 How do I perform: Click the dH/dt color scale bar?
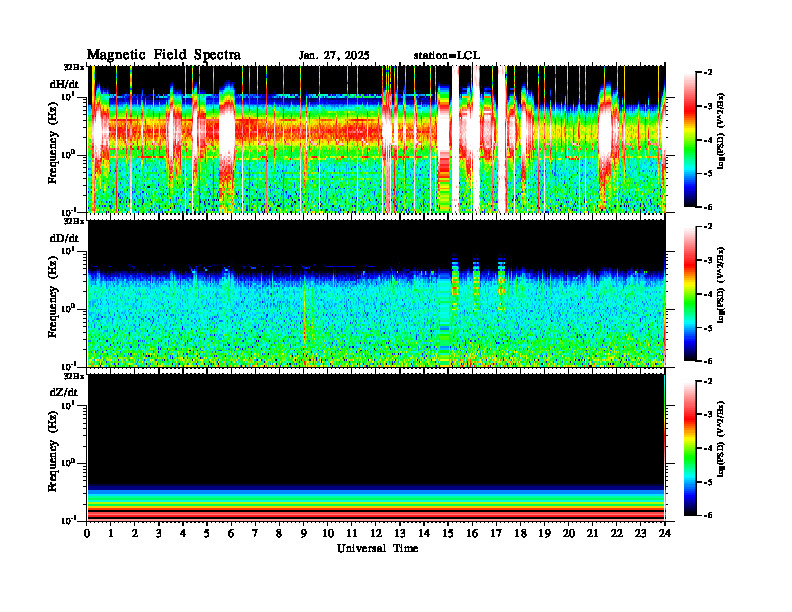690,140
